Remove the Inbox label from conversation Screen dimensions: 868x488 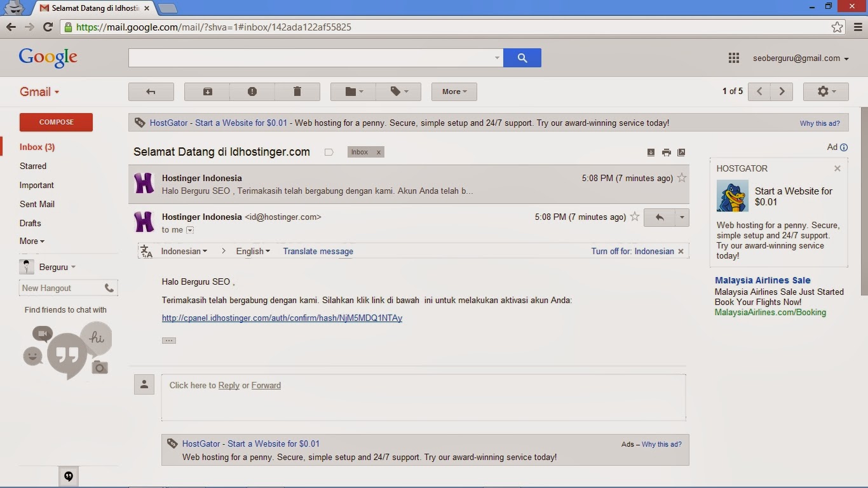[379, 152]
